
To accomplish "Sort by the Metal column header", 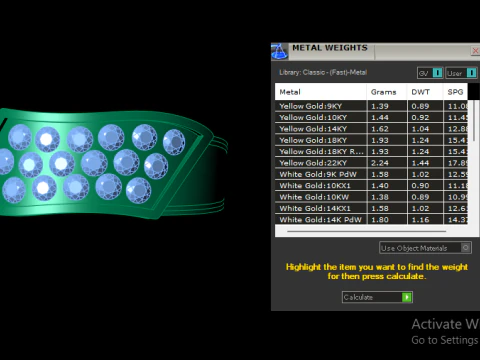I will tap(321, 92).
